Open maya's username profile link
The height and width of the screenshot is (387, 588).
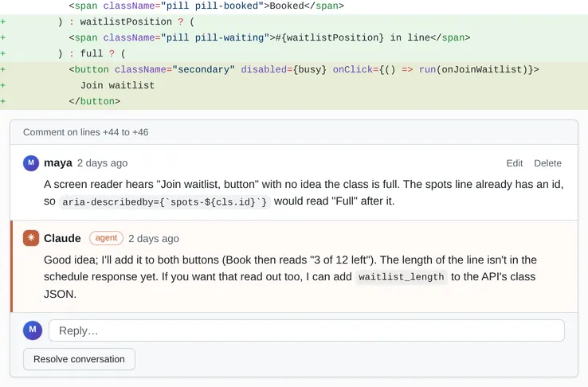[x=58, y=163]
